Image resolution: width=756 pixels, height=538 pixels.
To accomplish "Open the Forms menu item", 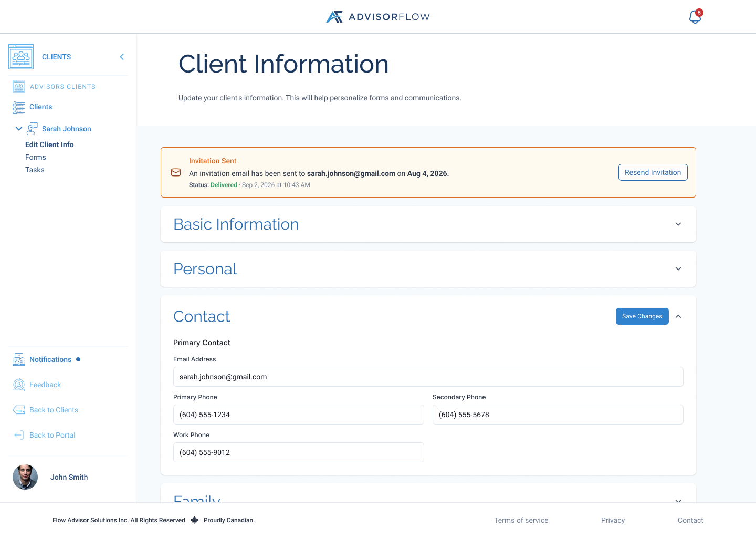I will pos(36,157).
